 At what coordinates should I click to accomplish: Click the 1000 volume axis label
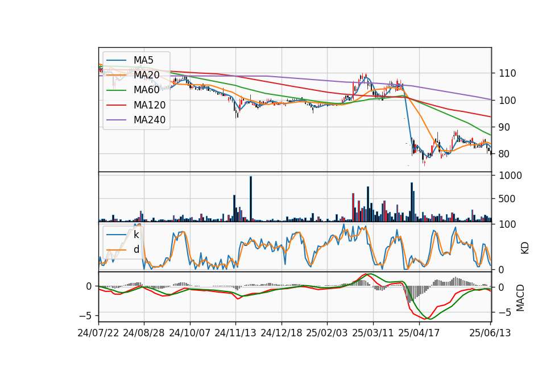pos(511,176)
